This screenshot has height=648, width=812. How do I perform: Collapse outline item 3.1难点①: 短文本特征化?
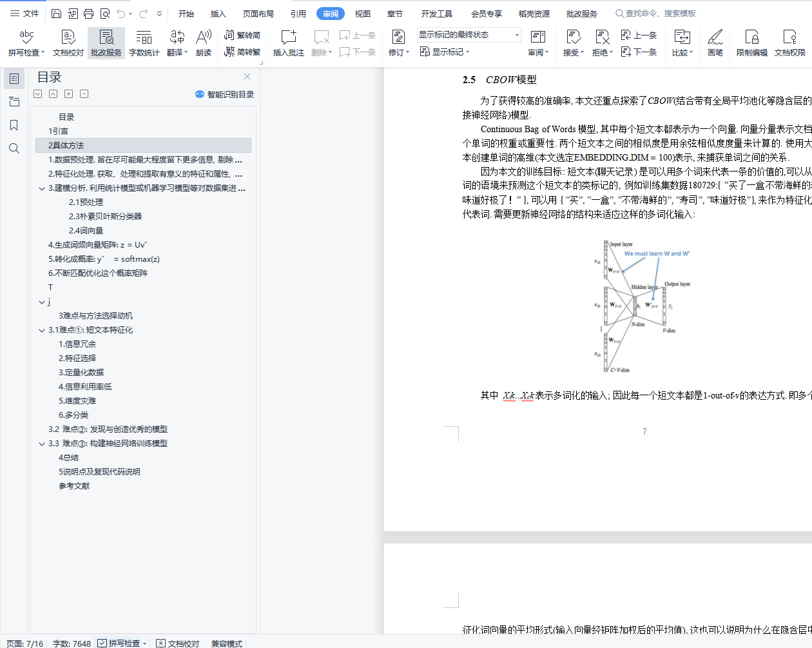pyautogui.click(x=42, y=330)
